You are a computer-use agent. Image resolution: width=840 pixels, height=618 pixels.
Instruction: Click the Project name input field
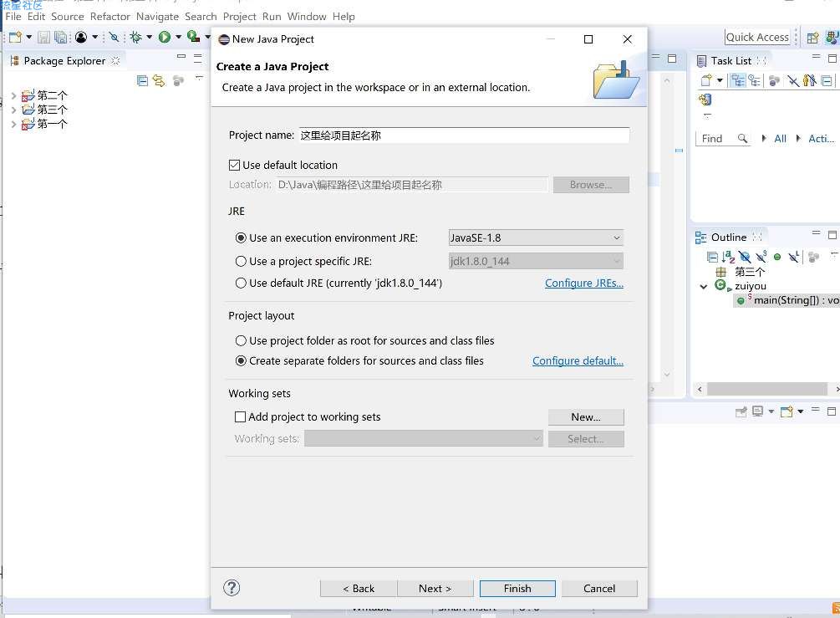tap(463, 135)
